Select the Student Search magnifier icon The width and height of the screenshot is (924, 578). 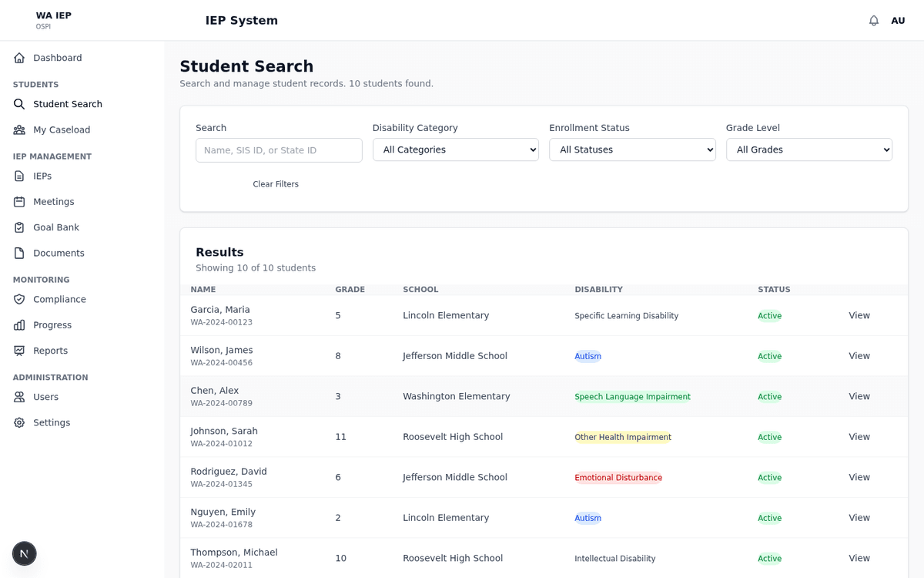tap(18, 103)
